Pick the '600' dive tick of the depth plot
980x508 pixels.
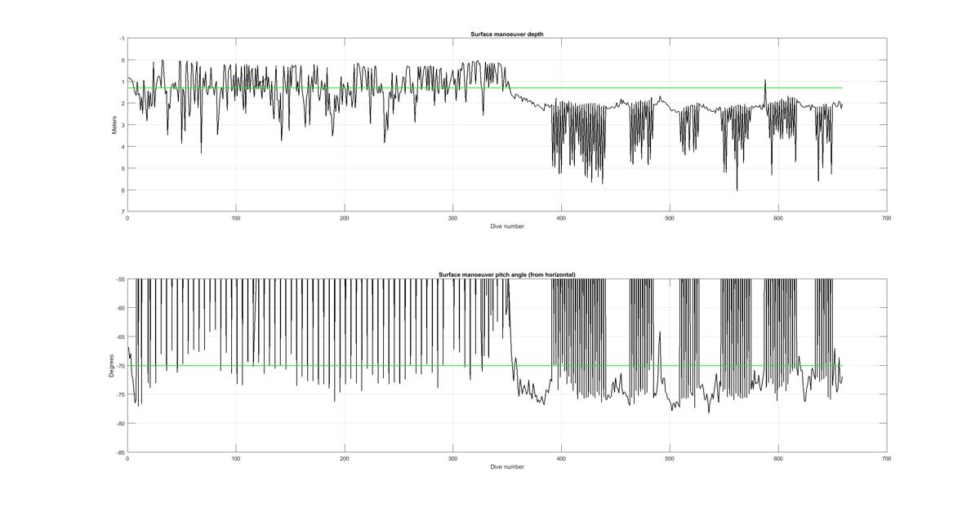tap(778, 218)
